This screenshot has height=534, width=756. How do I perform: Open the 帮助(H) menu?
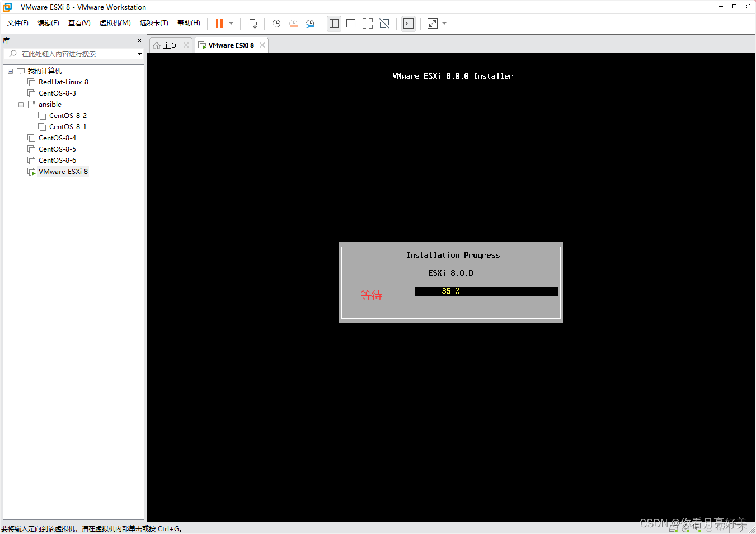(189, 23)
